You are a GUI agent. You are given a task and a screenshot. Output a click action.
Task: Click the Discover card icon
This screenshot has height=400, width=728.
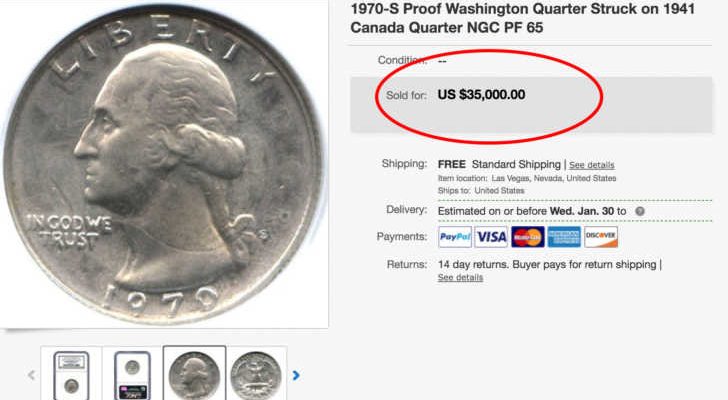click(601, 237)
